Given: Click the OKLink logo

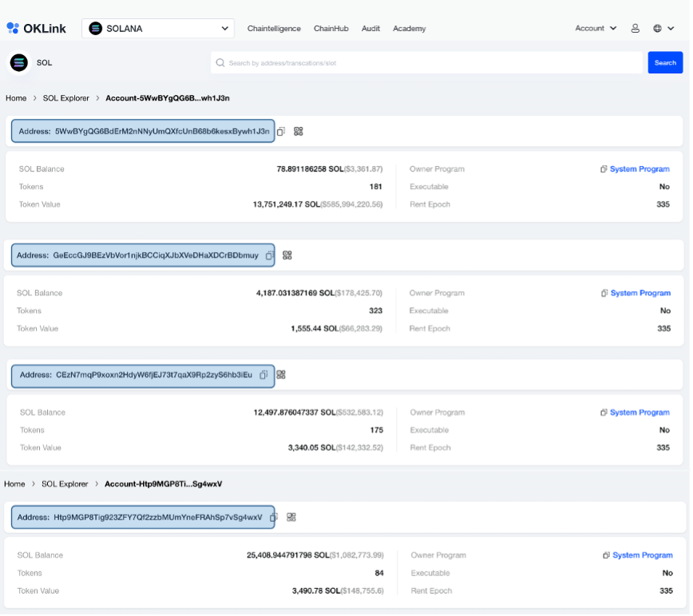Looking at the screenshot, I should click(37, 28).
